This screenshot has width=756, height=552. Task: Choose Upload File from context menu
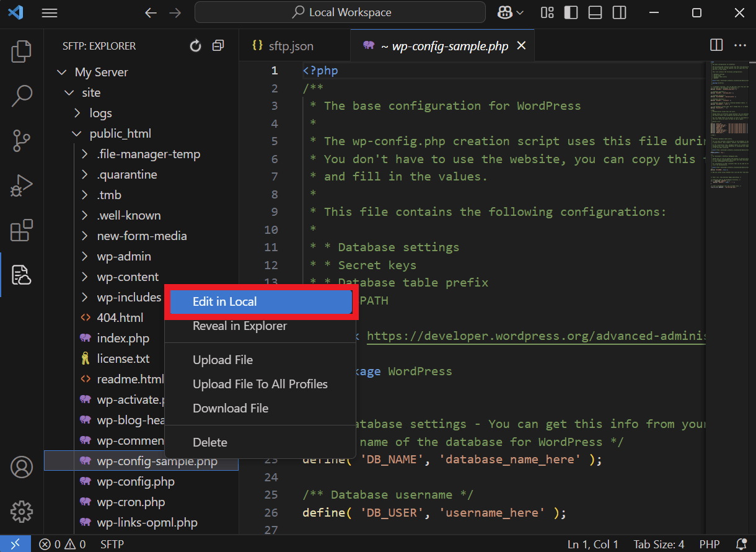tap(262, 360)
